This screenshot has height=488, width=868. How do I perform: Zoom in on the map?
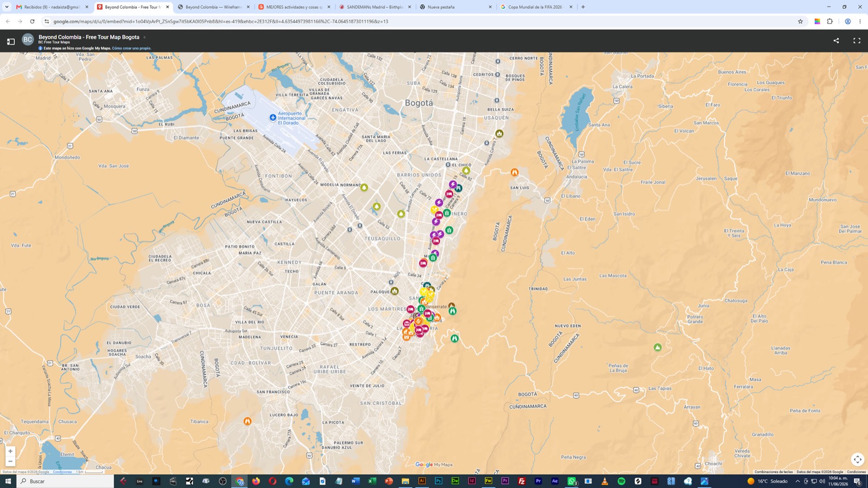click(x=10, y=451)
